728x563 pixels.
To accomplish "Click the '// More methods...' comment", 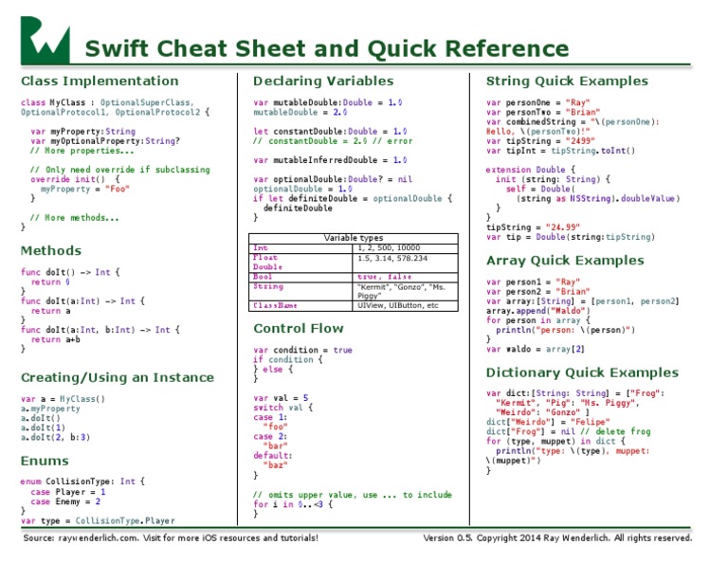I will coord(75,218).
